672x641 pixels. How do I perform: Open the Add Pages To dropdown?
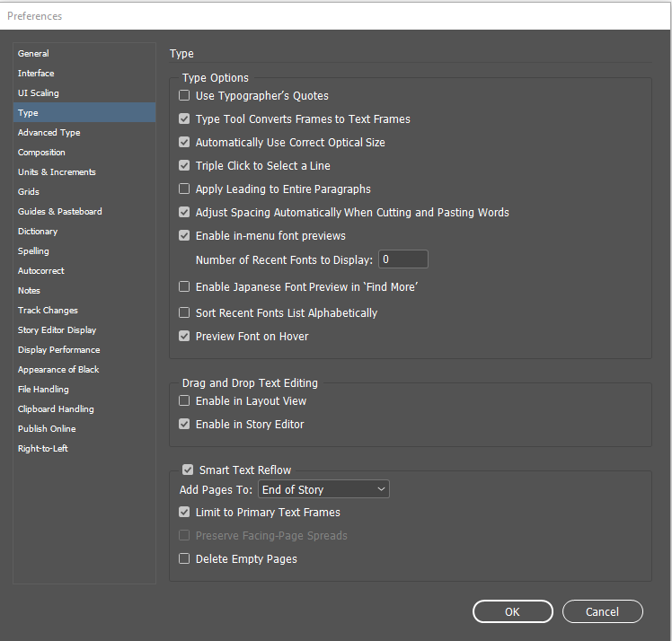(x=323, y=489)
